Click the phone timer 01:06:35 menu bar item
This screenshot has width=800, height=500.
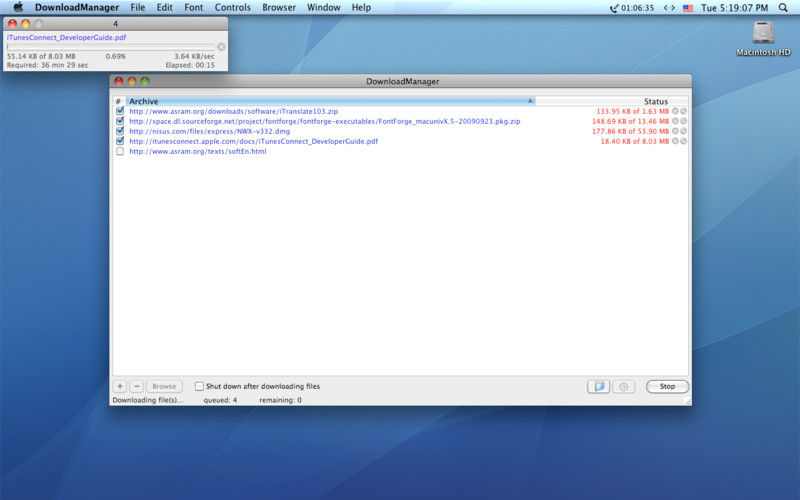(x=632, y=8)
